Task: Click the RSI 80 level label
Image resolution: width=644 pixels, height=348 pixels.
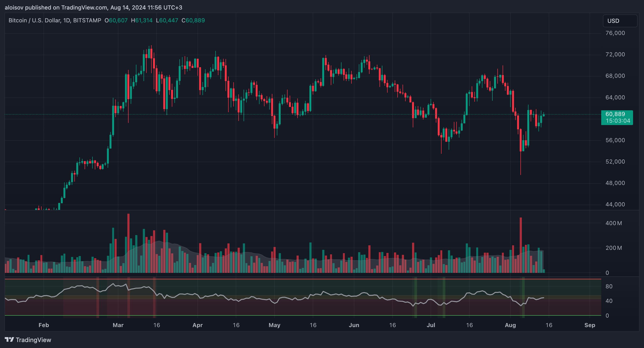Action: click(x=609, y=286)
